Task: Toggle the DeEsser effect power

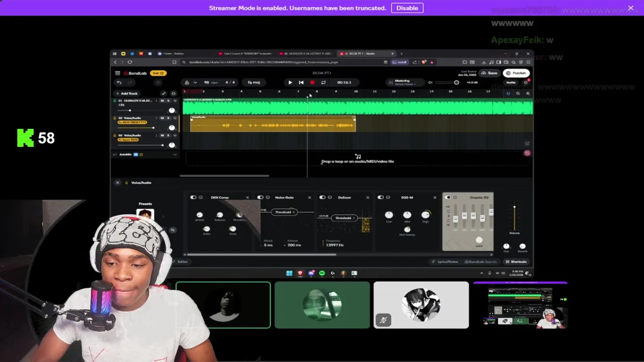Action: point(323,197)
